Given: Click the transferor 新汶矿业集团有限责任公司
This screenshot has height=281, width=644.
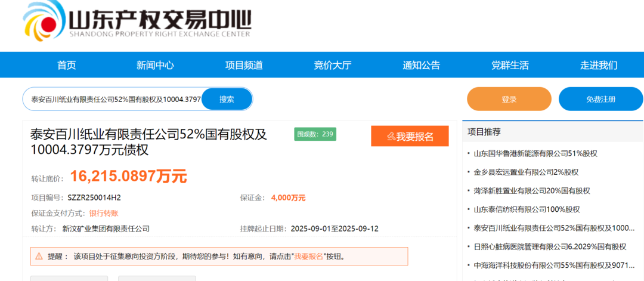Looking at the screenshot, I should coord(106,228).
